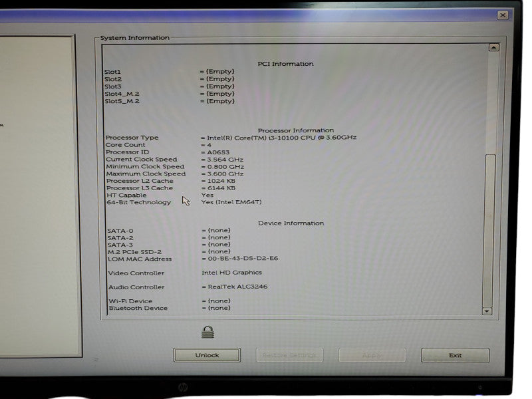Click the scroll up arrow

tap(493, 47)
